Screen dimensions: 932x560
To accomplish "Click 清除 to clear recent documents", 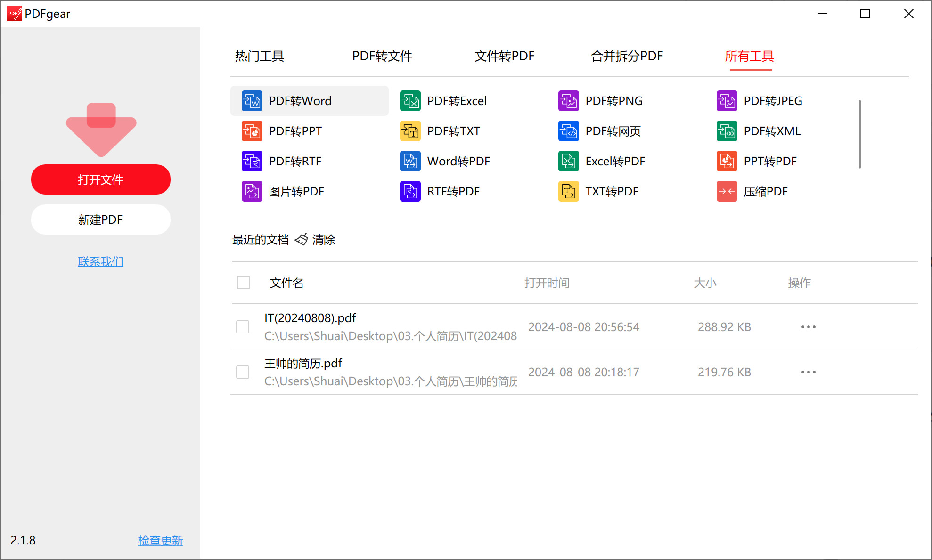I will pyautogui.click(x=324, y=239).
